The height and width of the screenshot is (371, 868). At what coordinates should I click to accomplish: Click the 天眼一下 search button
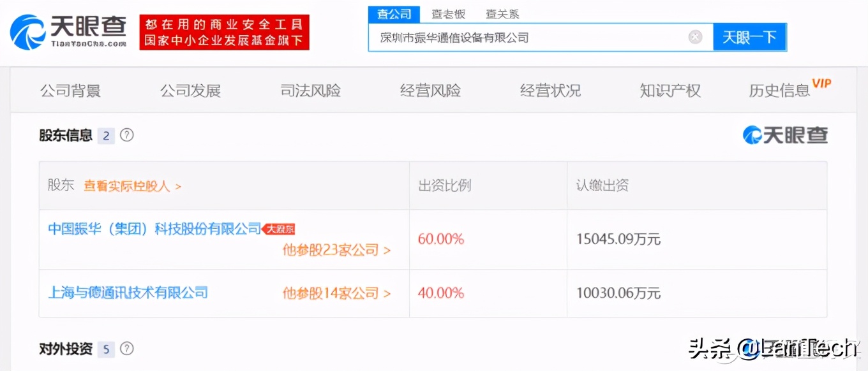coord(750,37)
